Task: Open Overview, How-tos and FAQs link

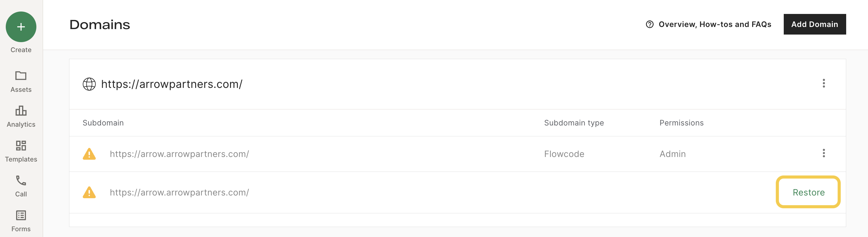Action: point(715,24)
